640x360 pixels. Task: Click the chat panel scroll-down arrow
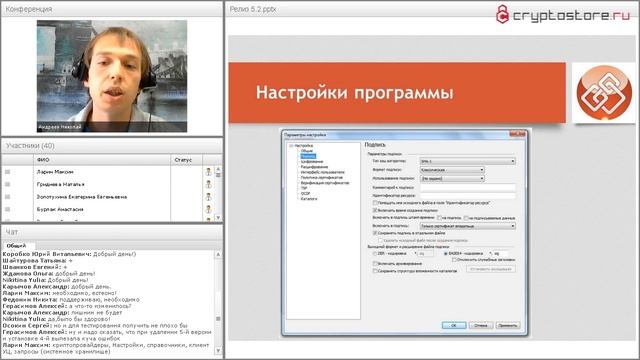pyautogui.click(x=218, y=351)
